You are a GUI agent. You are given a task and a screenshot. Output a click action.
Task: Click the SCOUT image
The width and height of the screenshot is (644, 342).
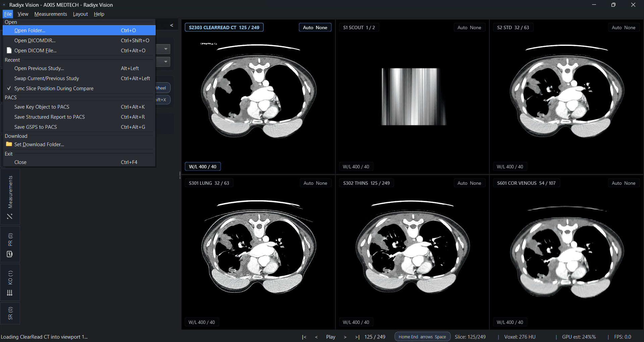(413, 97)
